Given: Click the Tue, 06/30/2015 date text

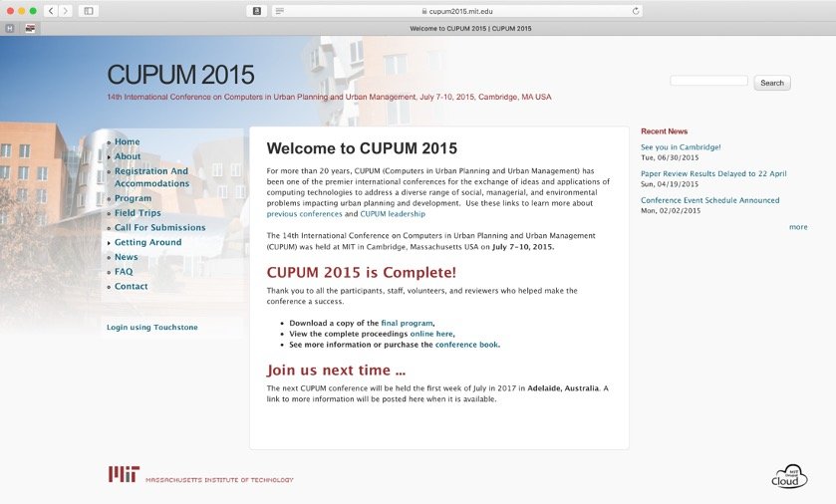Looking at the screenshot, I should coord(670,157).
